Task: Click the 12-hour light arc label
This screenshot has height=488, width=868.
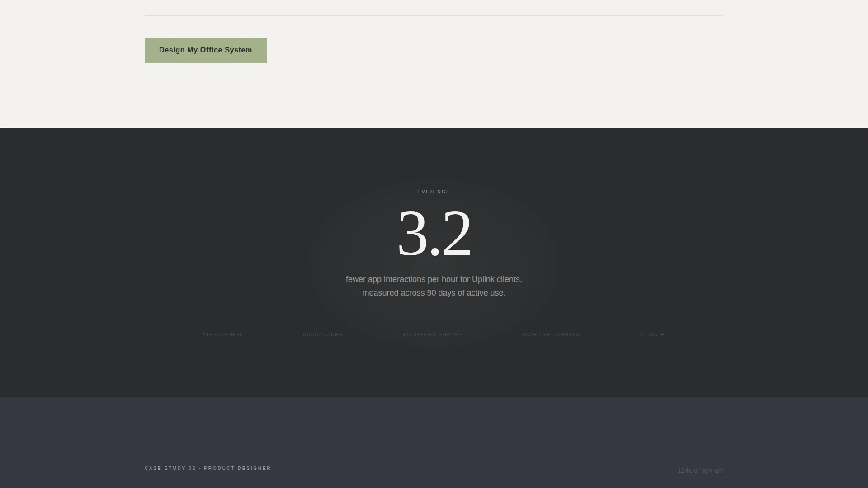Action: pyautogui.click(x=700, y=470)
